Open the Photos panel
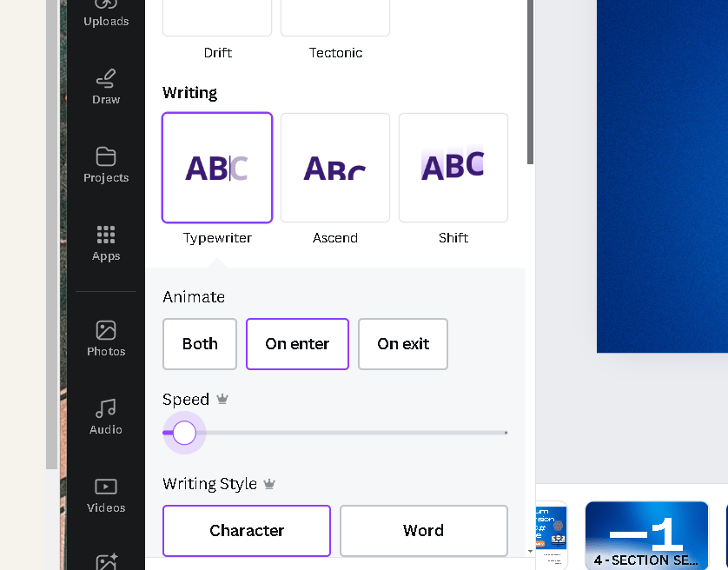The image size is (728, 570). click(106, 339)
